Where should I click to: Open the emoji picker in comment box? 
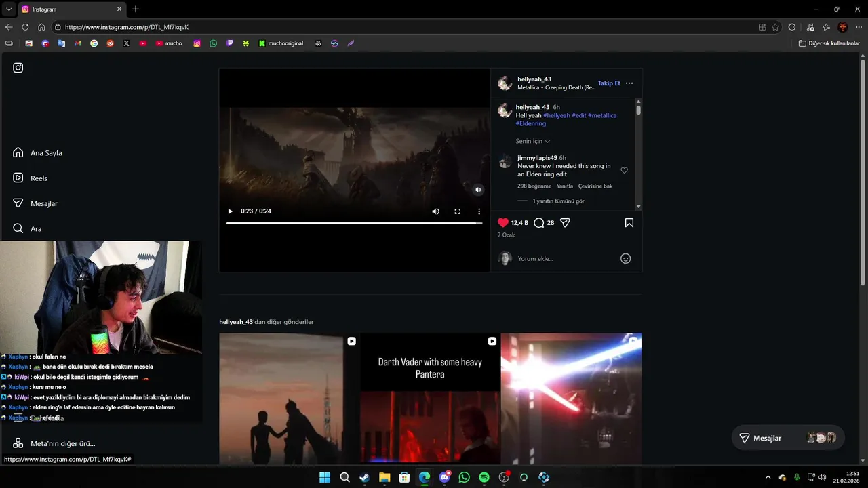tap(626, 258)
